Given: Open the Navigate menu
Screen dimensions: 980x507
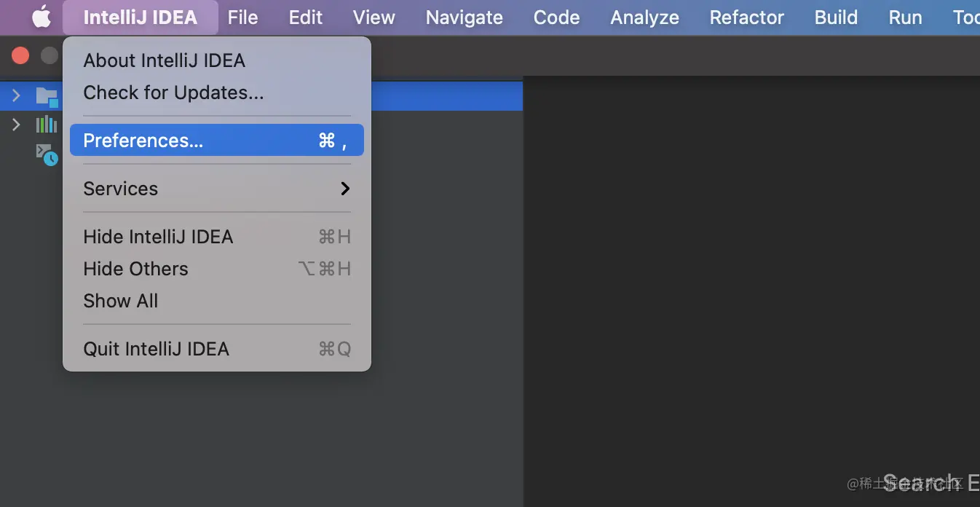Looking at the screenshot, I should pyautogui.click(x=465, y=17).
